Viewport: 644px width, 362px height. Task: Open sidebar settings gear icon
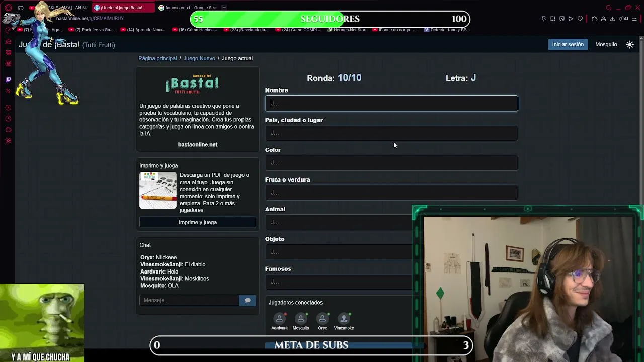(8, 141)
